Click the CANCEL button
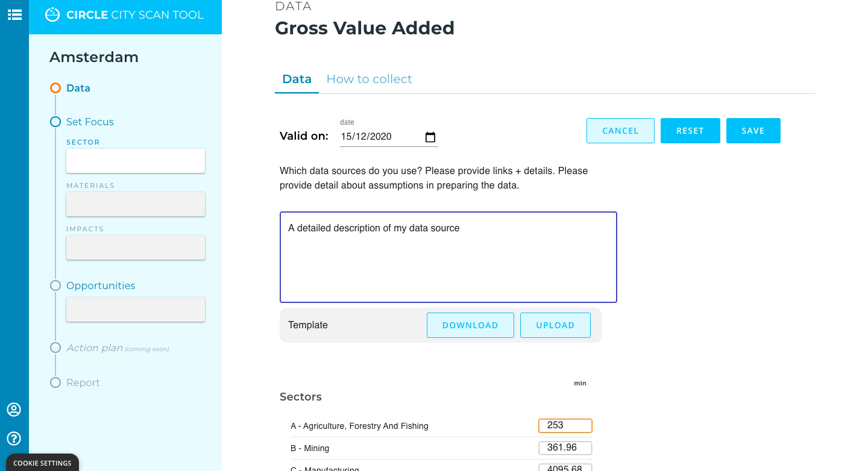This screenshot has width=868, height=471. coord(620,131)
